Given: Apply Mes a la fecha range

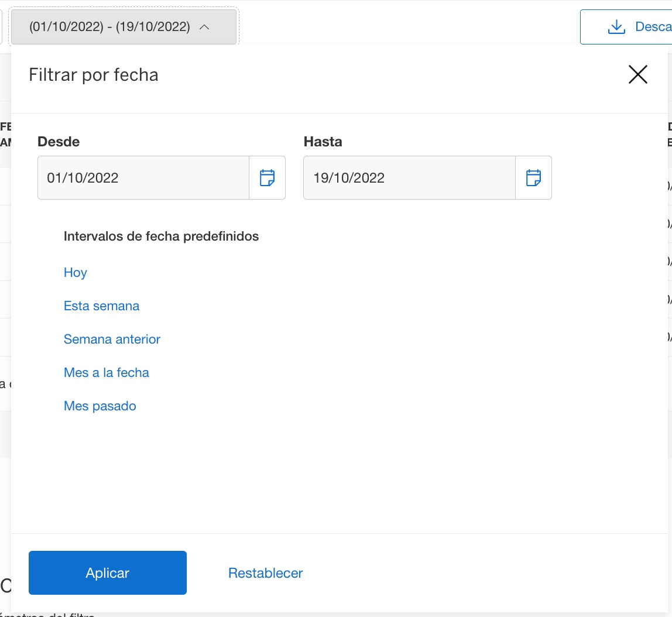Looking at the screenshot, I should tap(106, 372).
